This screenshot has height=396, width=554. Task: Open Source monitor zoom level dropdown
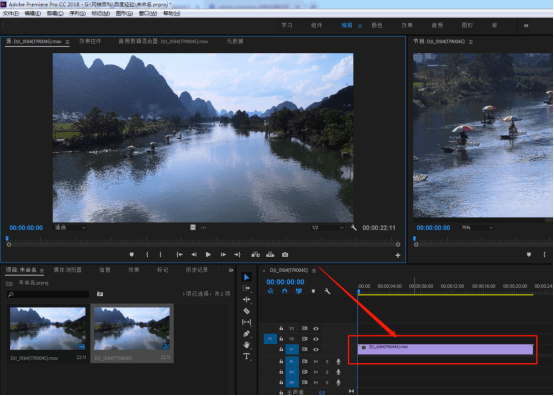[70, 227]
